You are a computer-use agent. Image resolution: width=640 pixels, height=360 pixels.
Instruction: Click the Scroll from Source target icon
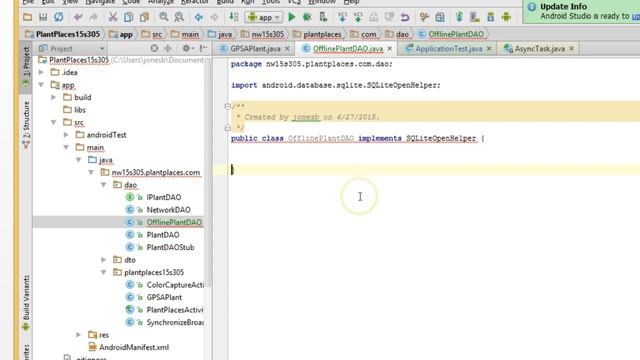(x=154, y=49)
